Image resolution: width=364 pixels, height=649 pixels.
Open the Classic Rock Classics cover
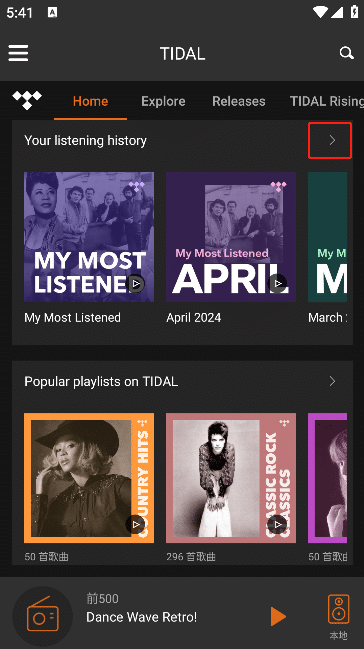point(231,478)
